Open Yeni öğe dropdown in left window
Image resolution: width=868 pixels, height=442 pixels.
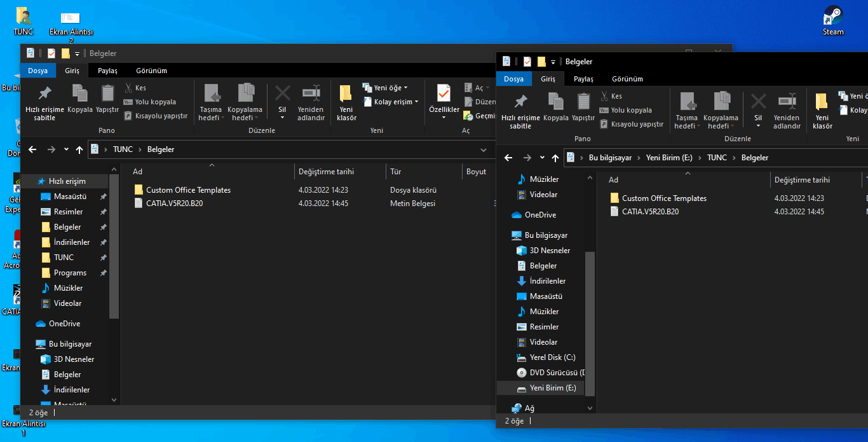[x=385, y=88]
